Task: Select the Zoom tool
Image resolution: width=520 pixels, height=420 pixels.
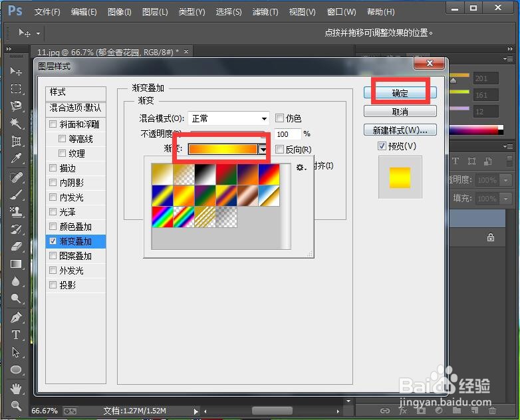Action: click(15, 405)
